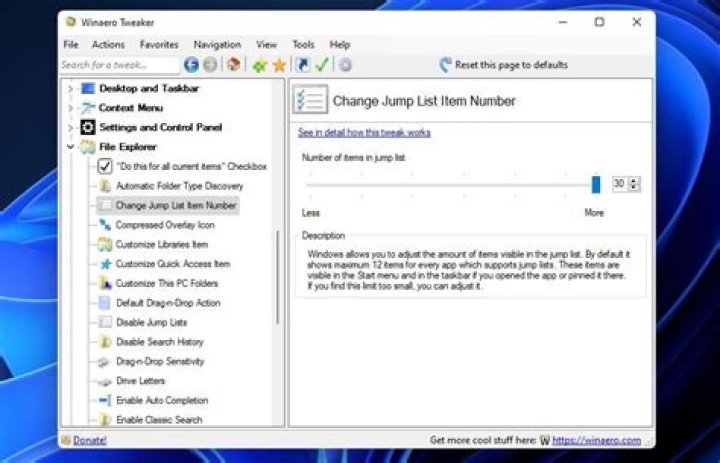Click the jump list item number slider handle
The image size is (720, 463).
coord(596,184)
